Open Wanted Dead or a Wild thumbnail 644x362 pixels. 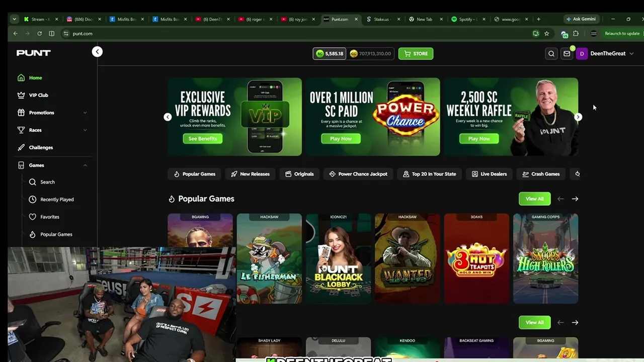point(408,258)
